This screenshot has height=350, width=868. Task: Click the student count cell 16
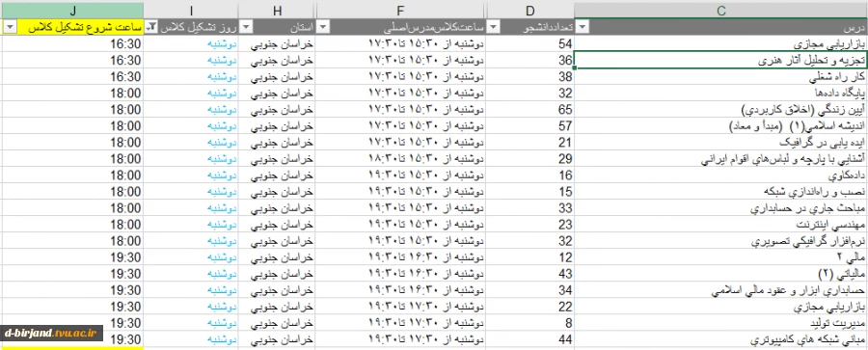tap(530, 175)
